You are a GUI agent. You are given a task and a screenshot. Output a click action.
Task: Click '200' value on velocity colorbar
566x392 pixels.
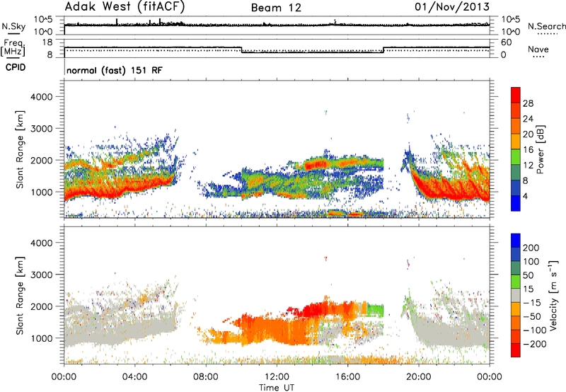[x=531, y=248]
